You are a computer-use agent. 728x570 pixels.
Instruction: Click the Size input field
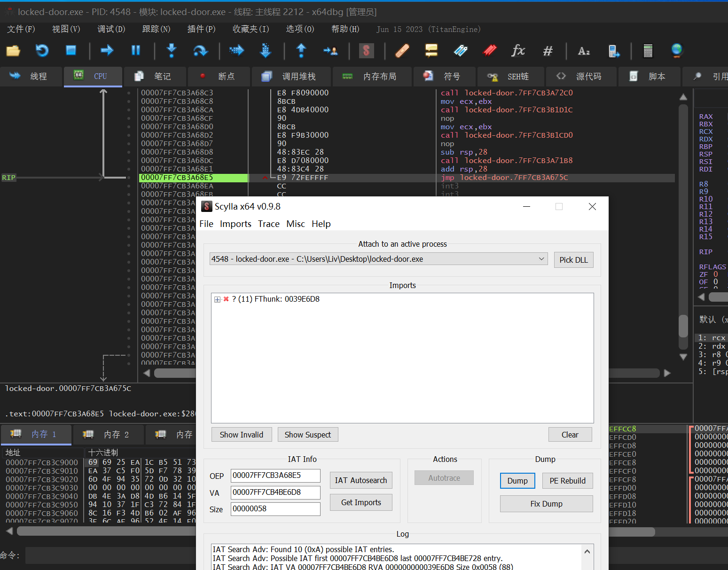click(x=275, y=509)
